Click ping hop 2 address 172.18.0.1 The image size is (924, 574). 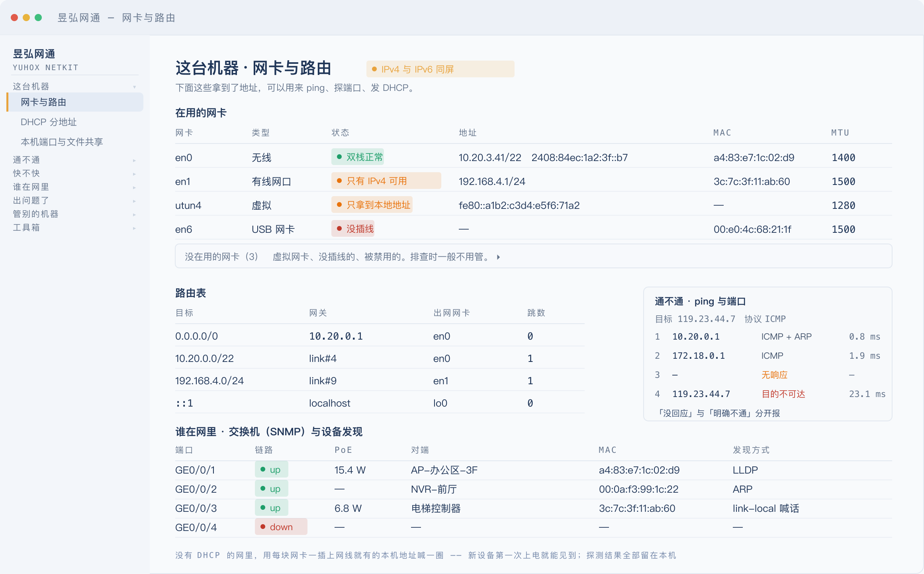699,356
